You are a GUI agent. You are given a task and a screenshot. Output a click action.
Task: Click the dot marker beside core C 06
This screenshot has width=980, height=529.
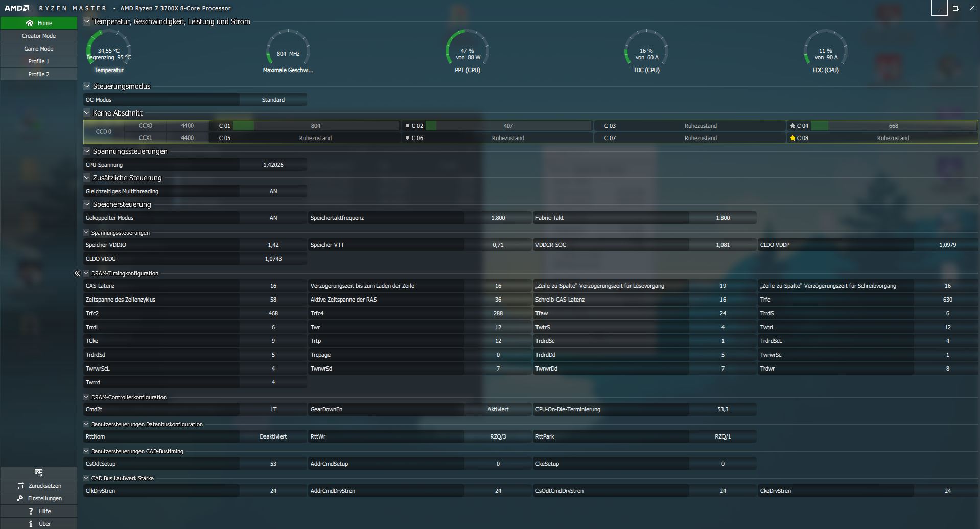point(407,138)
